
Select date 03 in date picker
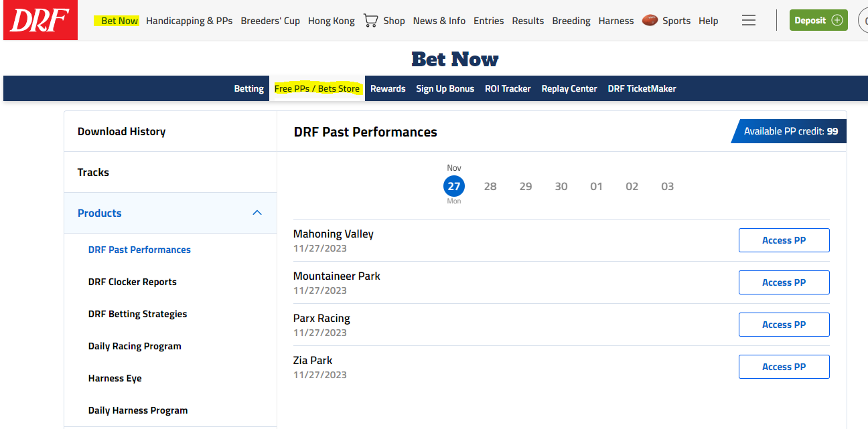tap(668, 186)
